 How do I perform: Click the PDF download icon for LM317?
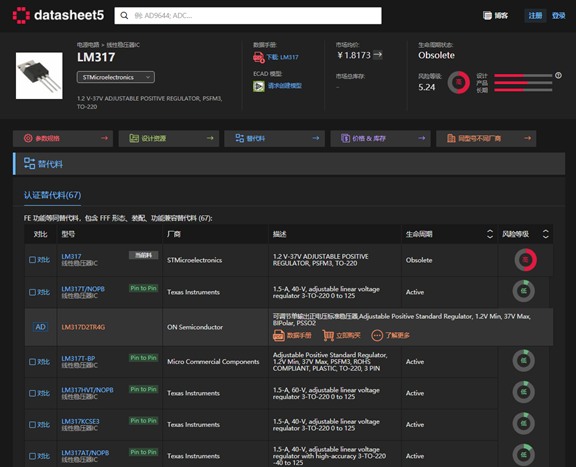pos(259,57)
